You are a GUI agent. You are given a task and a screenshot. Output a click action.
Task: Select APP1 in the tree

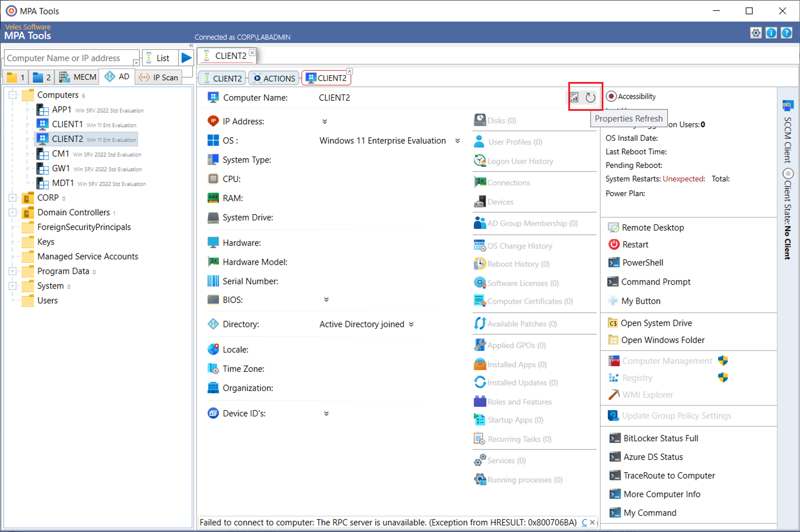pyautogui.click(x=90, y=110)
